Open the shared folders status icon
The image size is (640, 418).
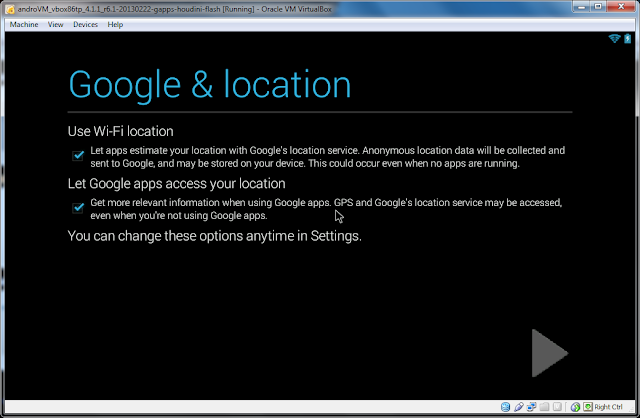point(544,407)
